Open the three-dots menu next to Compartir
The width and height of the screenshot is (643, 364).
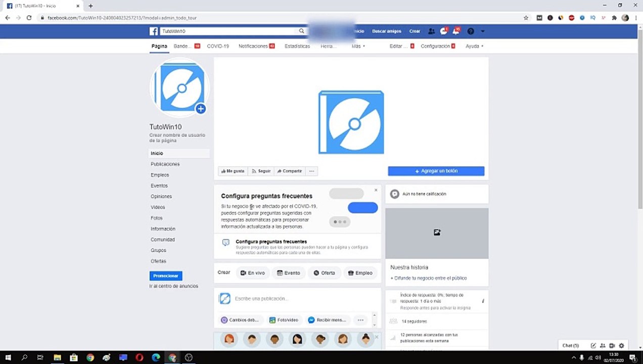(x=311, y=171)
